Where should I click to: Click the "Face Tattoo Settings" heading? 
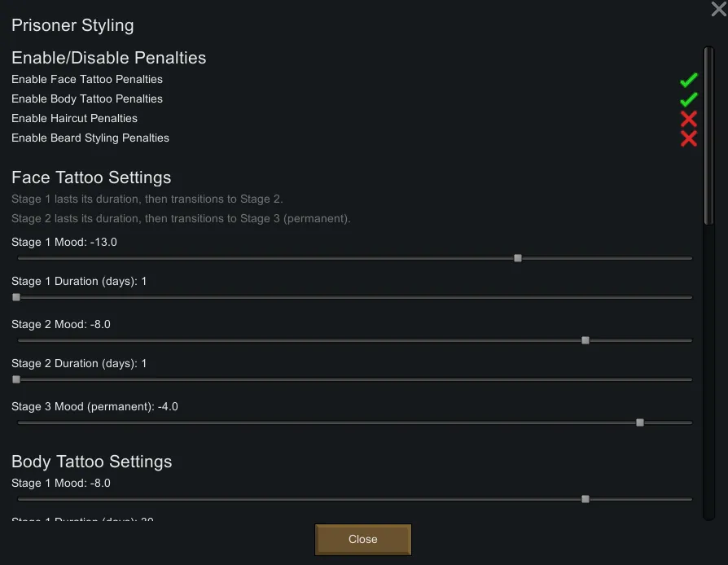(x=91, y=177)
